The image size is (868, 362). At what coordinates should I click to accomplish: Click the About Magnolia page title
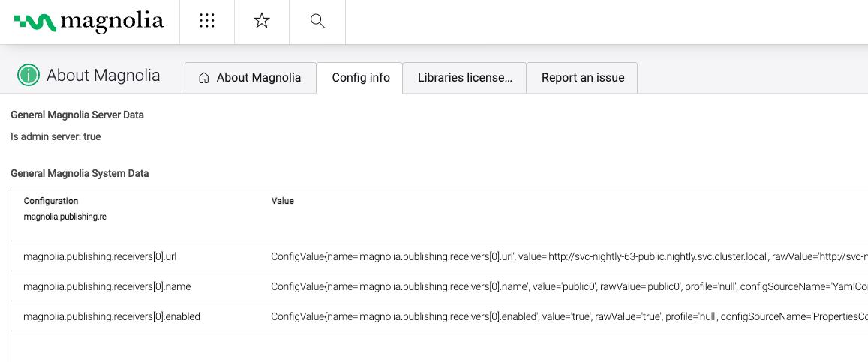(103, 76)
